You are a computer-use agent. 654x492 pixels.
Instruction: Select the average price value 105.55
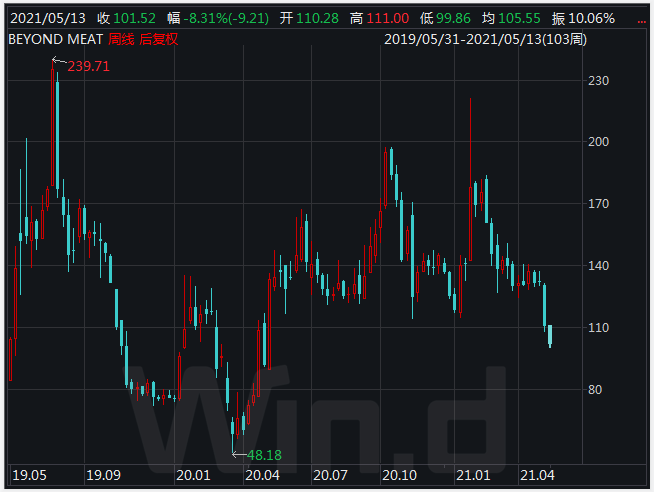click(519, 18)
